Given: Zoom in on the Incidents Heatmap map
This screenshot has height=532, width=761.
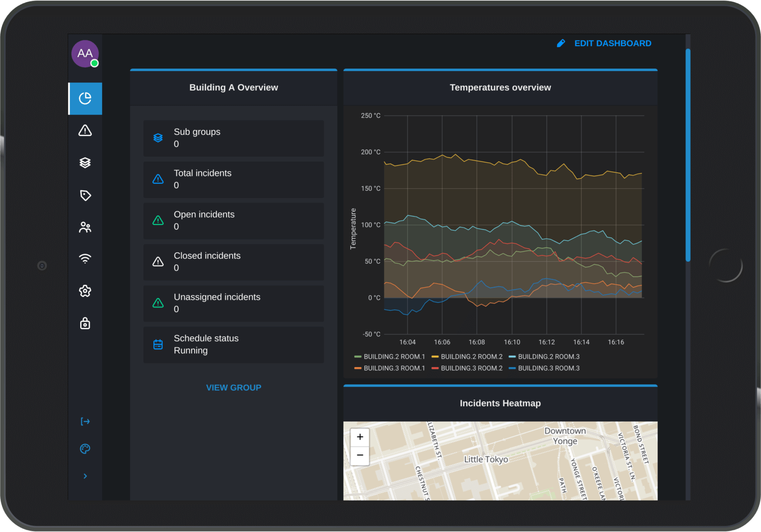Looking at the screenshot, I should click(359, 437).
